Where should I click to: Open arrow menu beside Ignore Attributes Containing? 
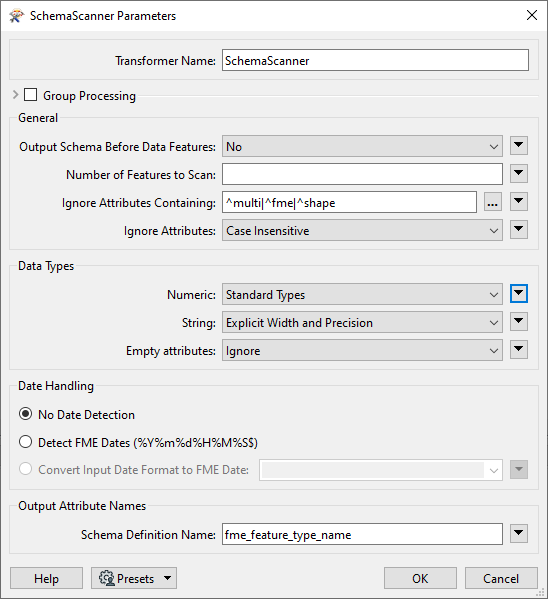coord(519,202)
